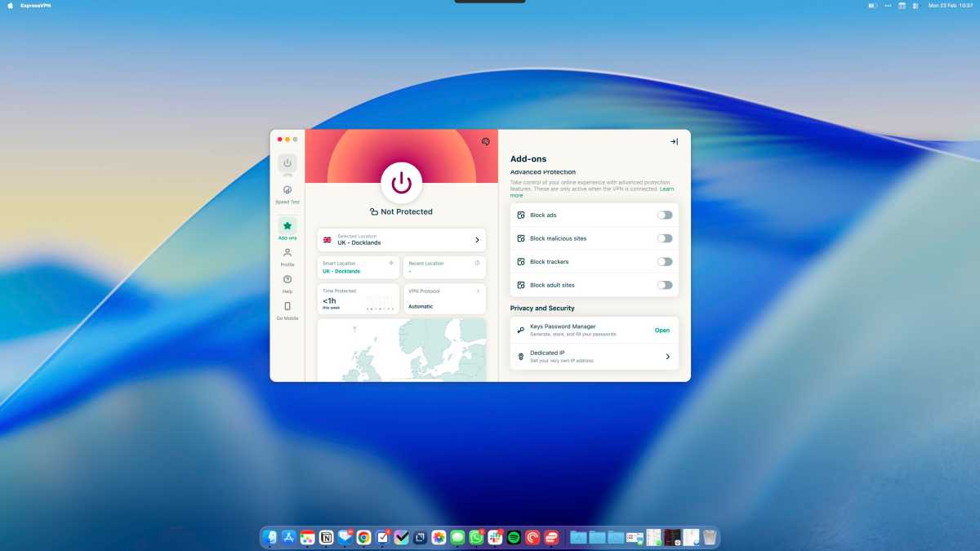Click the Automatic protocol value
Screen dimensions: 980x551
click(421, 307)
